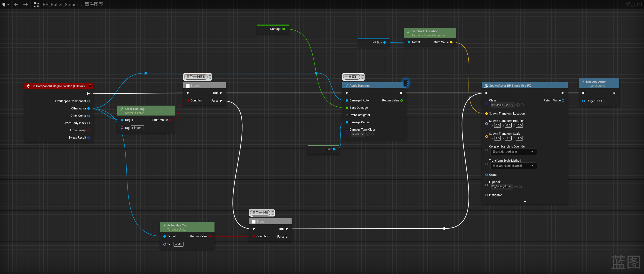
Task: Open the FB_Bullet_Hit flipbook selector
Action: click(501, 187)
